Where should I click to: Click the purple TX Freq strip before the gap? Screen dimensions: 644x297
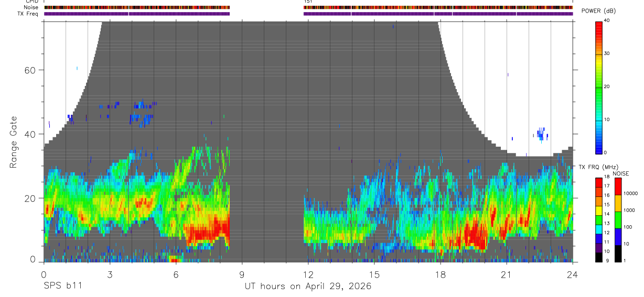point(137,14)
